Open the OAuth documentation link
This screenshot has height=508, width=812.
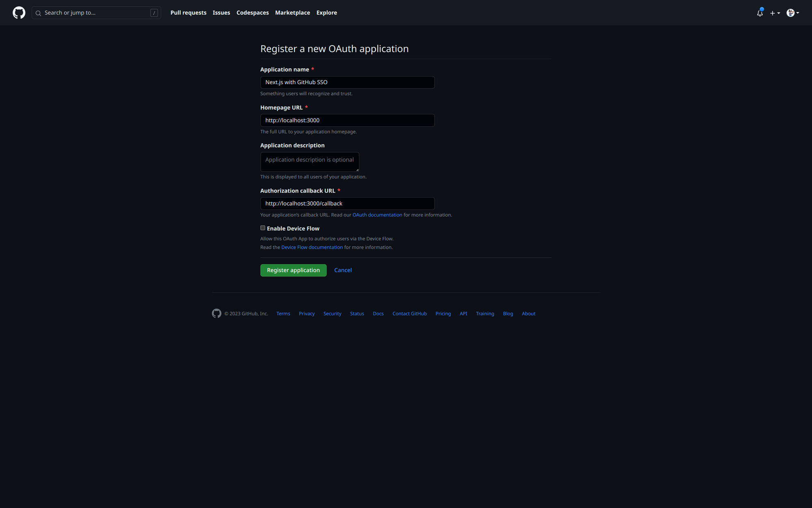point(377,215)
